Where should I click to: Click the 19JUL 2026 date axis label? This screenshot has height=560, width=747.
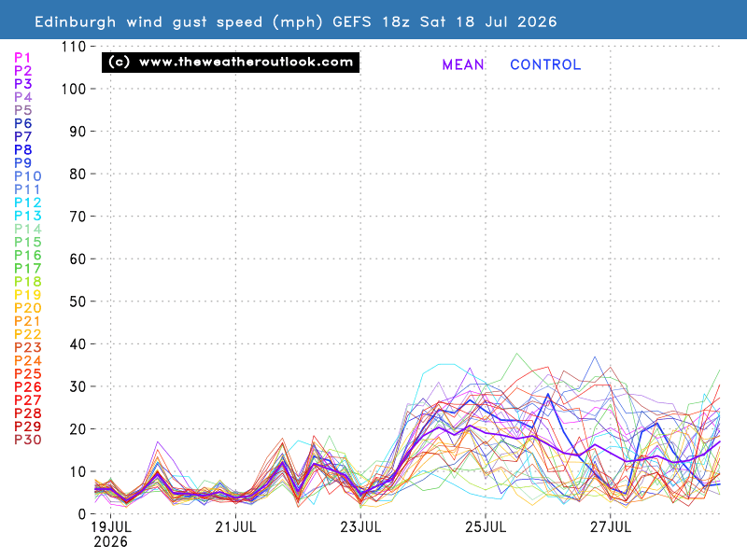(x=111, y=534)
